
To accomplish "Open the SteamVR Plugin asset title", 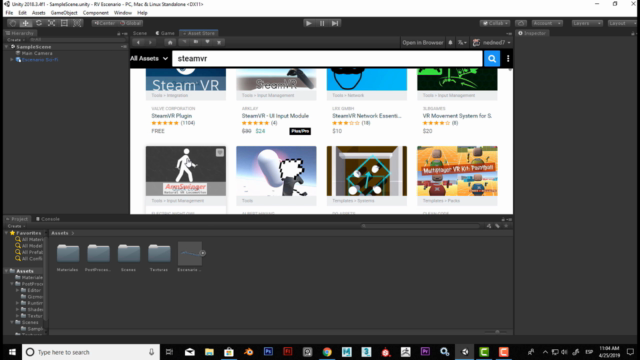I will [171, 116].
